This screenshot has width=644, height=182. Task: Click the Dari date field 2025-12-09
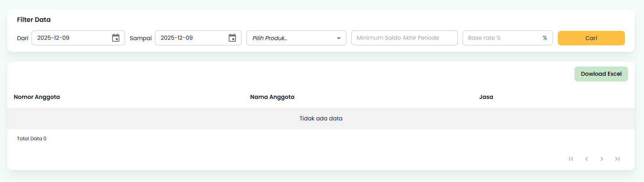(69, 38)
